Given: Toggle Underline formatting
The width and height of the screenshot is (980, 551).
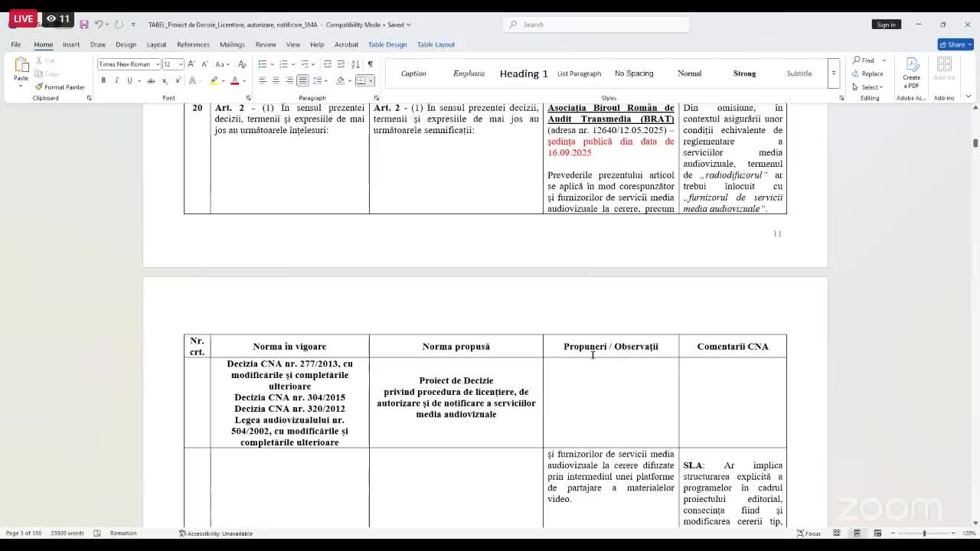Looking at the screenshot, I should click(x=129, y=80).
